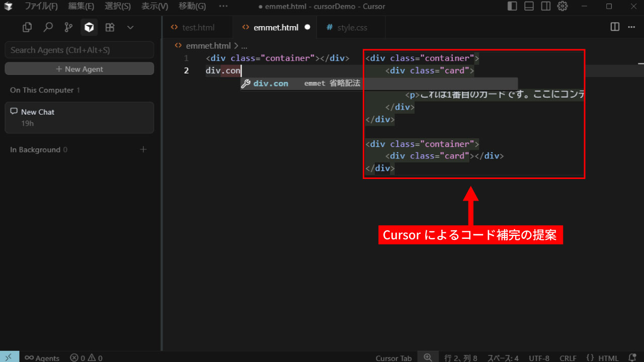Open the Extensions blocks icon
The width and height of the screenshot is (644, 362).
coord(110,28)
